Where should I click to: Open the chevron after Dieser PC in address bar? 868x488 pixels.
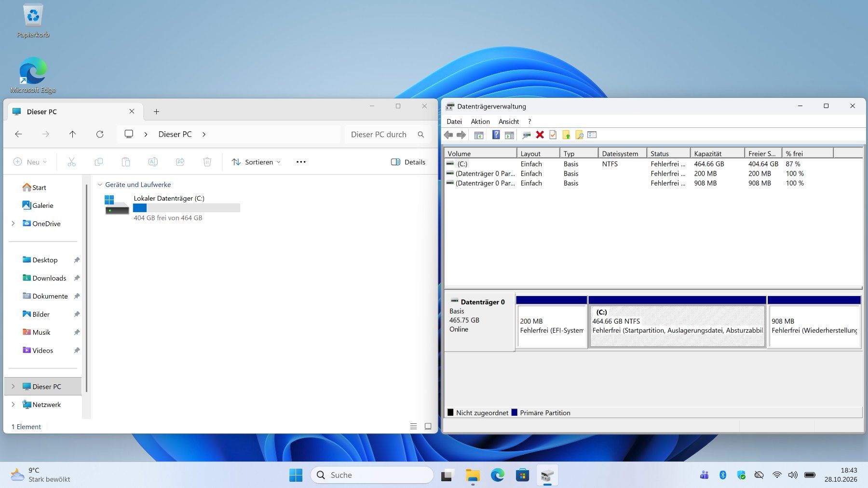pos(204,135)
